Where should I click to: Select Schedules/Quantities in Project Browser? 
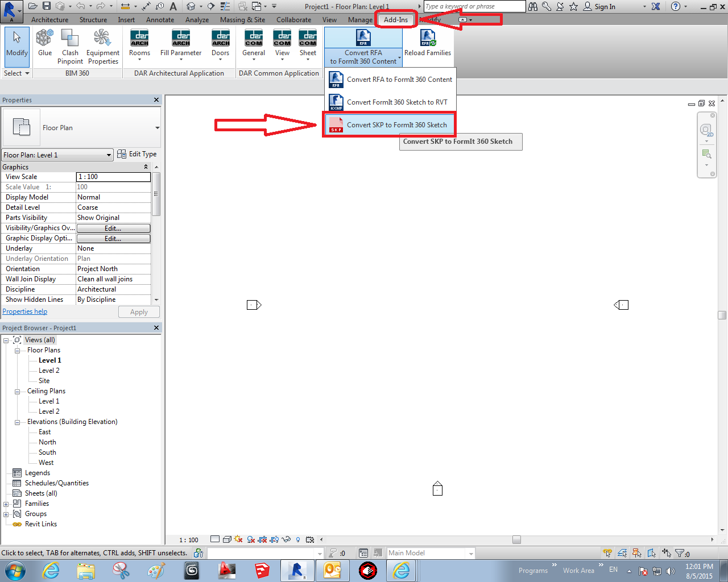click(x=57, y=483)
